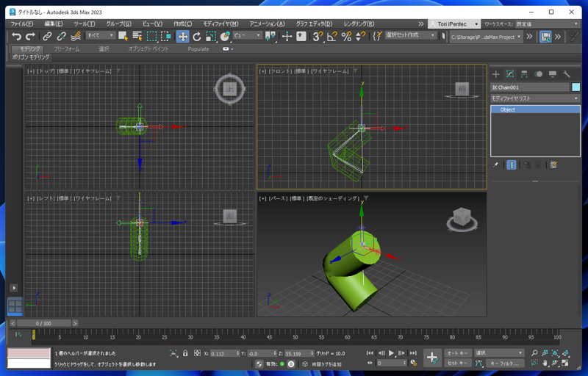Activate the Select Object tool
Image resolution: width=588 pixels, height=376 pixels.
(x=123, y=36)
